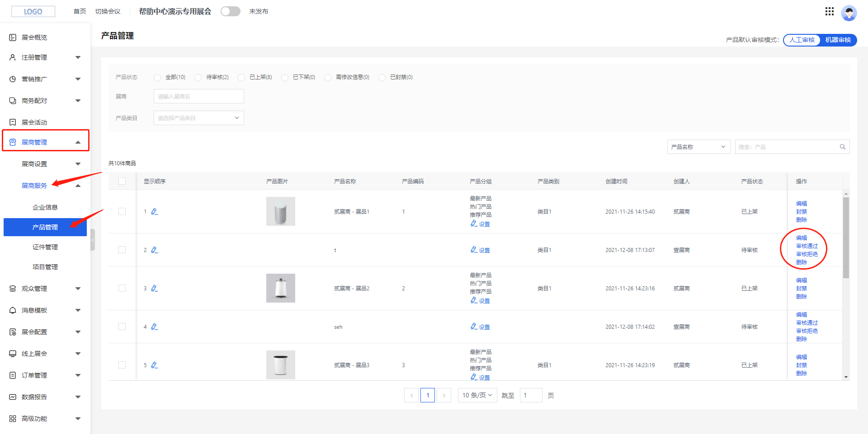Click 审核拒绝 for product seh
This screenshot has width=868, height=434.
[807, 331]
